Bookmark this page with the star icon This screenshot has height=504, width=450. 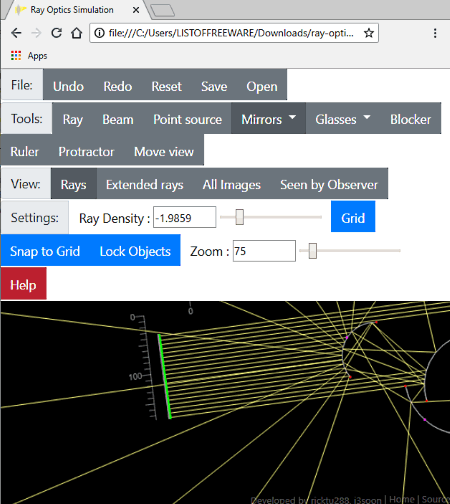click(x=369, y=33)
